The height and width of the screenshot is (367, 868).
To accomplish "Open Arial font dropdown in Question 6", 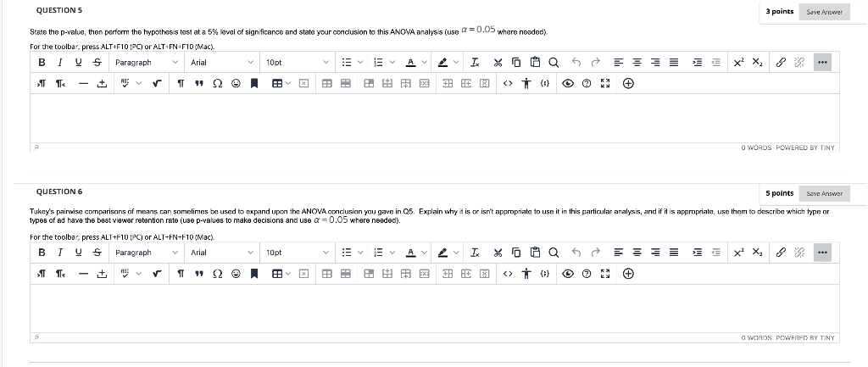I will click(x=222, y=253).
